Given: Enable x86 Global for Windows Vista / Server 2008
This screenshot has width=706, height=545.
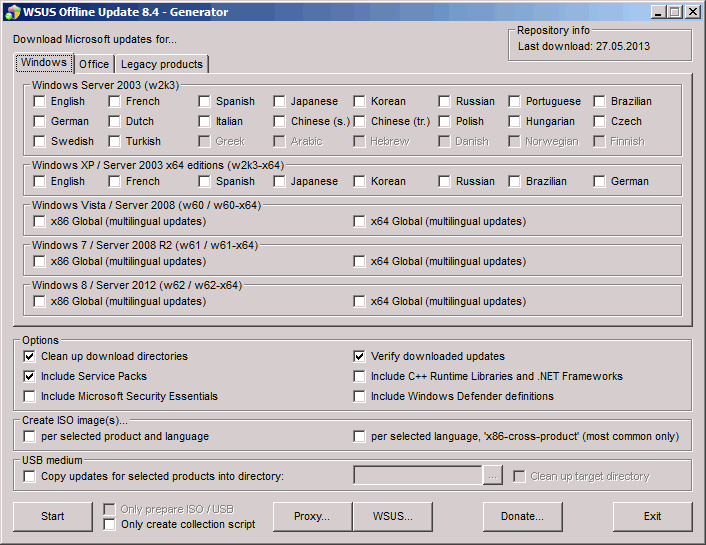Looking at the screenshot, I should tap(40, 222).
